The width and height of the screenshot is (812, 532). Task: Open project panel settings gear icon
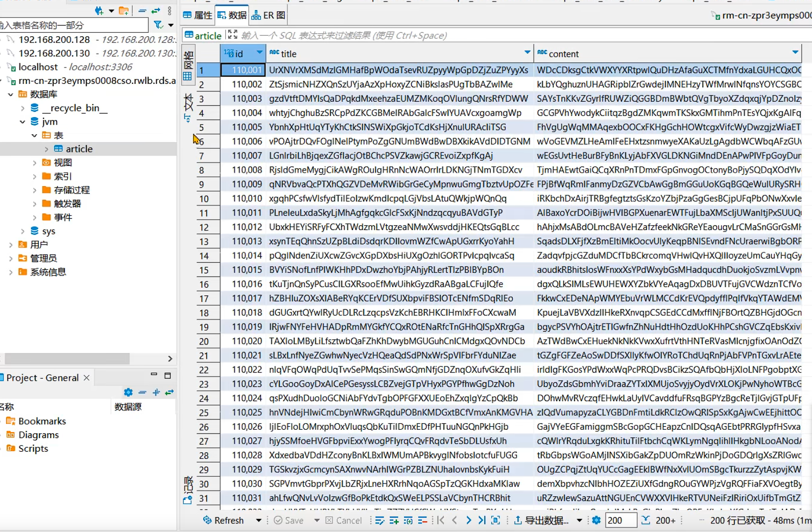tap(128, 392)
